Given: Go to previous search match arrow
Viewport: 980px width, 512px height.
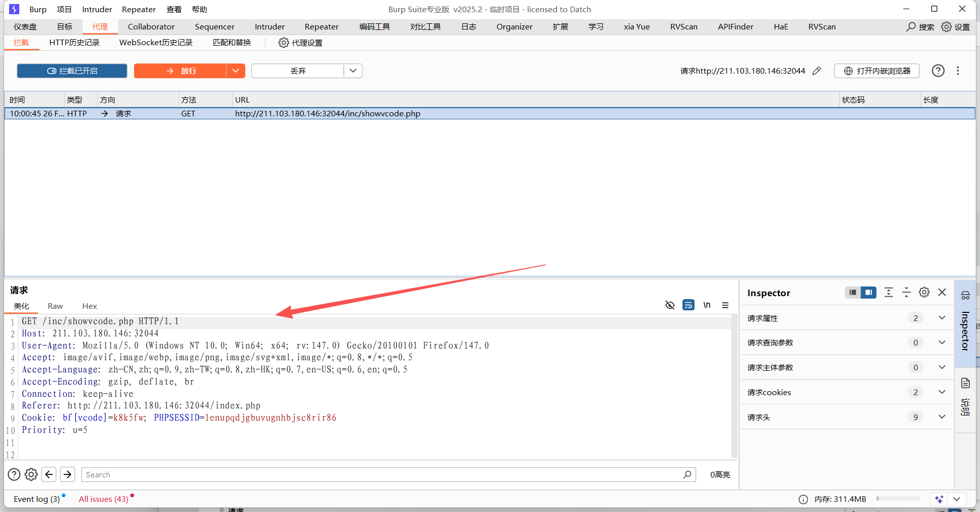Looking at the screenshot, I should 49,474.
